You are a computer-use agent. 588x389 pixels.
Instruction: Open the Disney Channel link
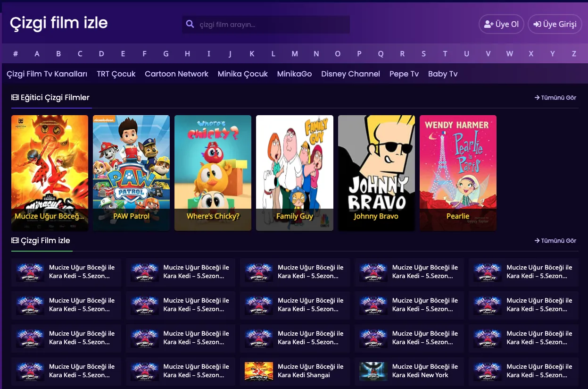pyautogui.click(x=350, y=74)
